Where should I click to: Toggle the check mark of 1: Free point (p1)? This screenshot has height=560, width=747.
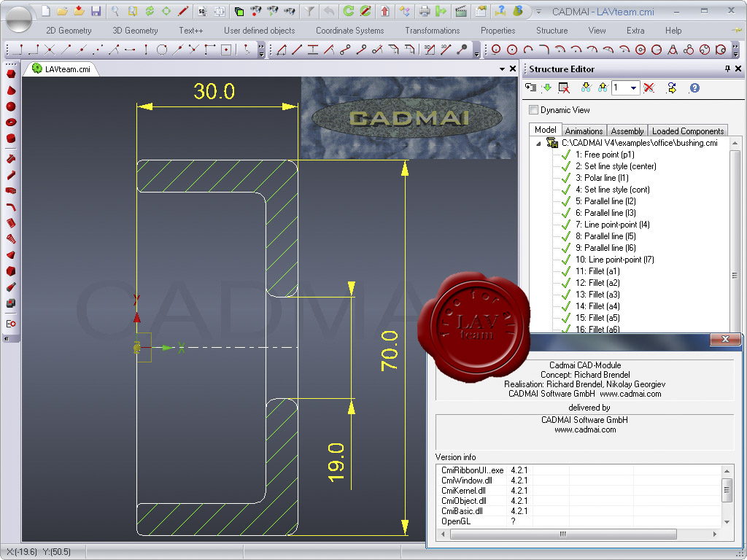click(566, 155)
